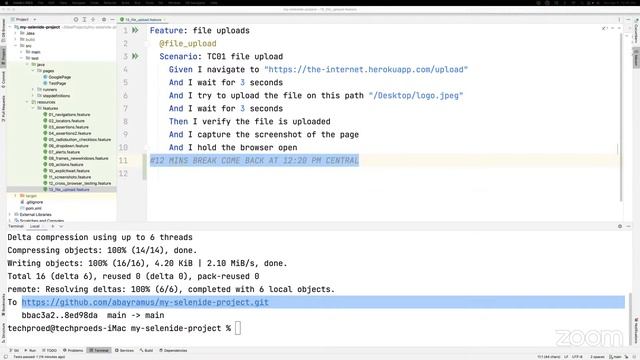Open the Run tool window tab
The width and height of the screenshot is (640, 360).
point(30,350)
